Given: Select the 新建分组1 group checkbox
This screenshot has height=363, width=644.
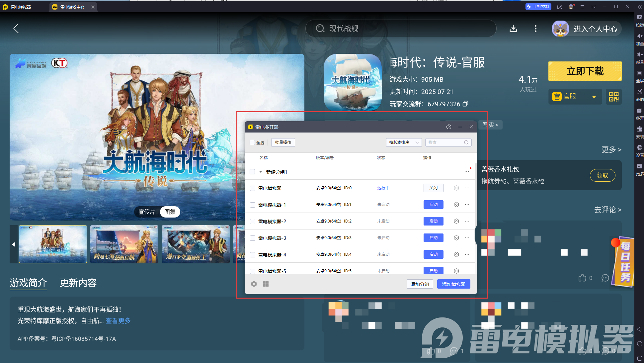Looking at the screenshot, I should (x=252, y=172).
